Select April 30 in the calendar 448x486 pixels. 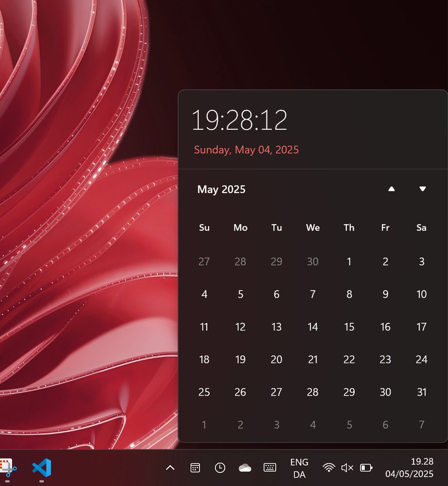[313, 261]
